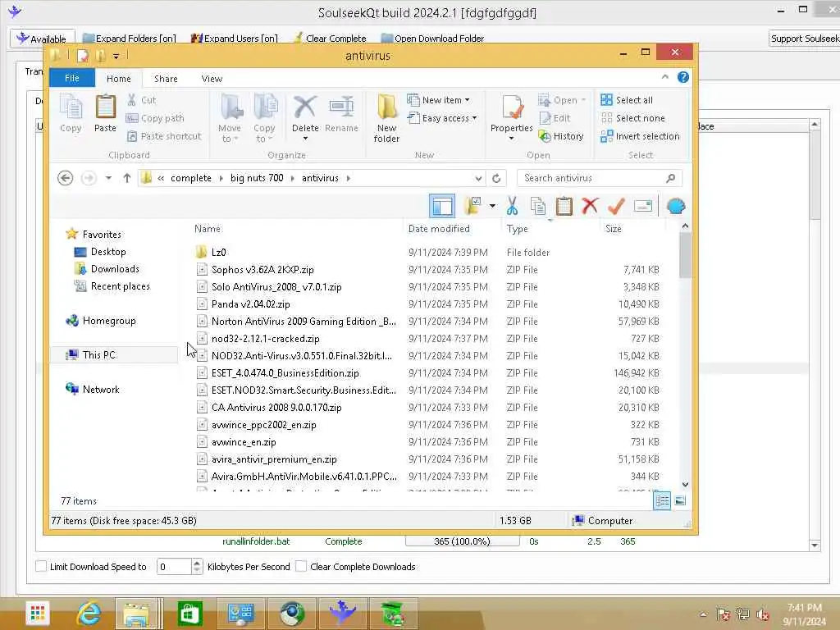Switch to the View ribbon tab
This screenshot has height=630, width=840.
click(212, 79)
